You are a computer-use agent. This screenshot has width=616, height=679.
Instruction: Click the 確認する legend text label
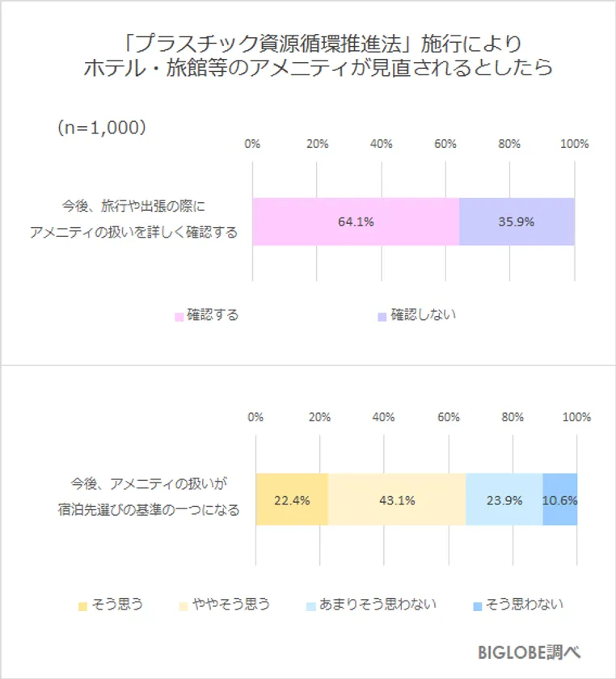tap(213, 315)
